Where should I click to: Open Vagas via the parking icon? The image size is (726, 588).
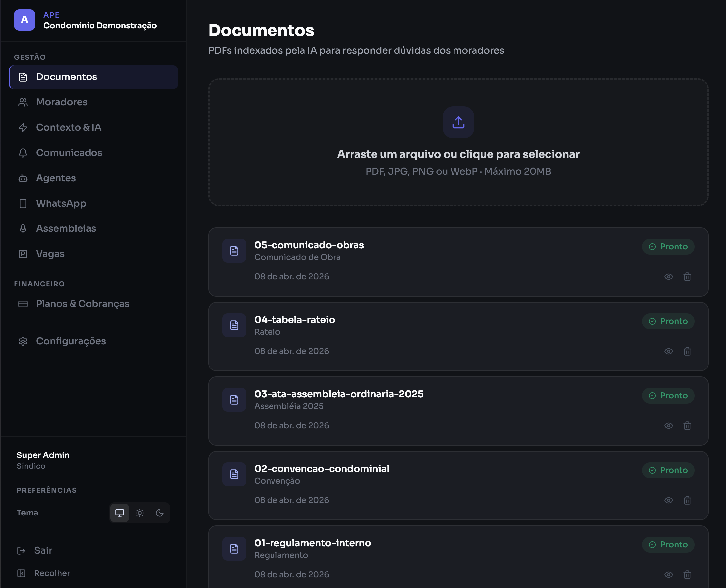click(23, 254)
